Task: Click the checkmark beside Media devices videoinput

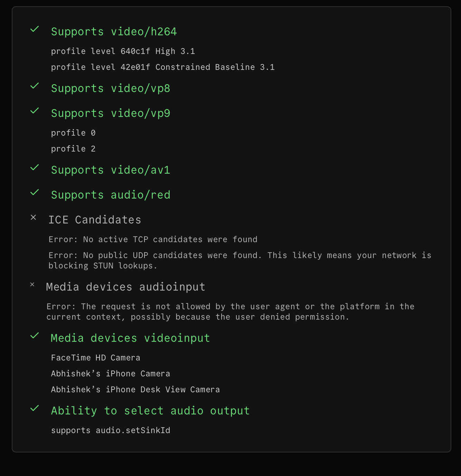Action: 35,336
